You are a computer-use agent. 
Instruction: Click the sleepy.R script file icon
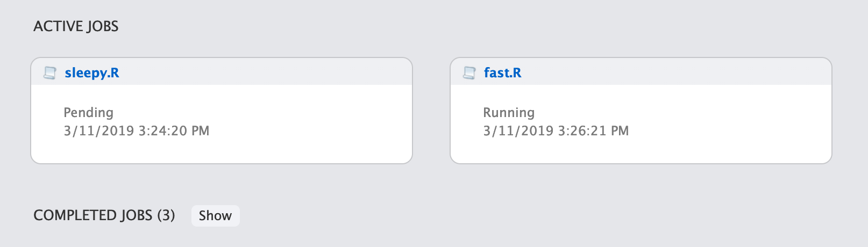coord(50,72)
